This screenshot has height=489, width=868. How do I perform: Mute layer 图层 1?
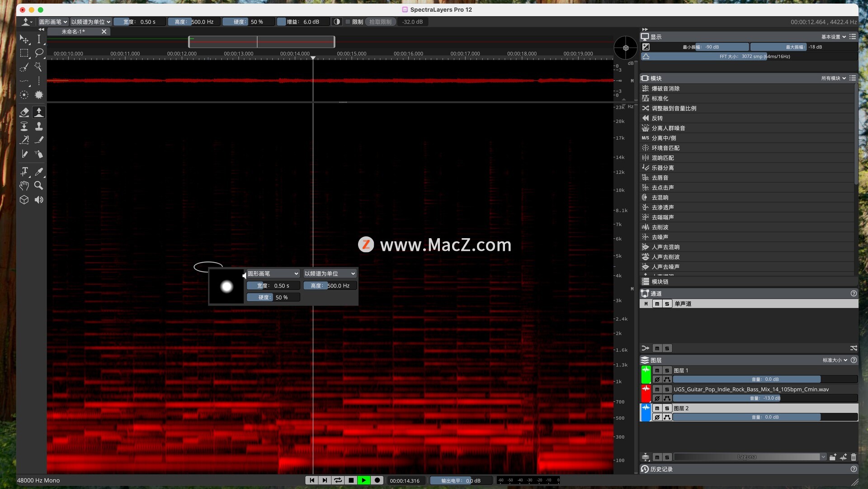657,371
